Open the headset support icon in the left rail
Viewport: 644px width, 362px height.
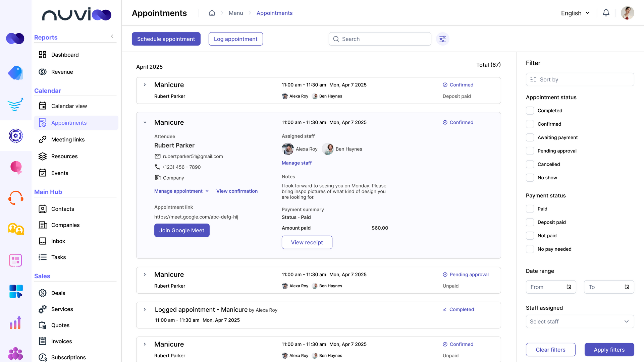(x=15, y=198)
